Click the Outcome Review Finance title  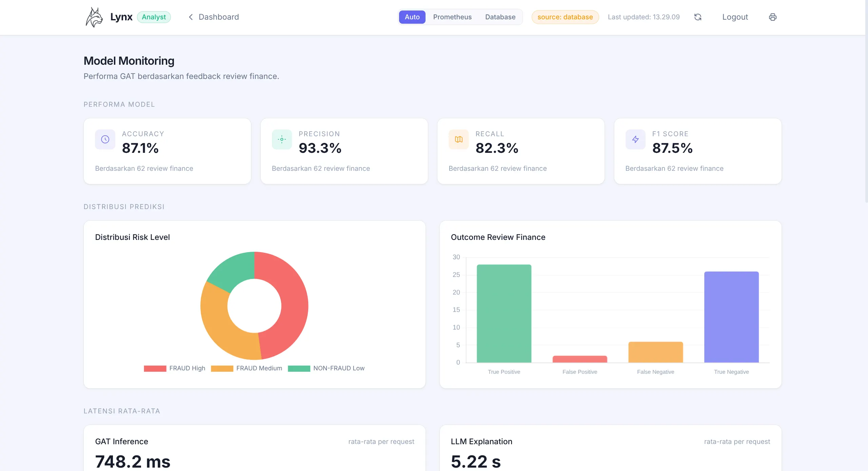click(498, 237)
